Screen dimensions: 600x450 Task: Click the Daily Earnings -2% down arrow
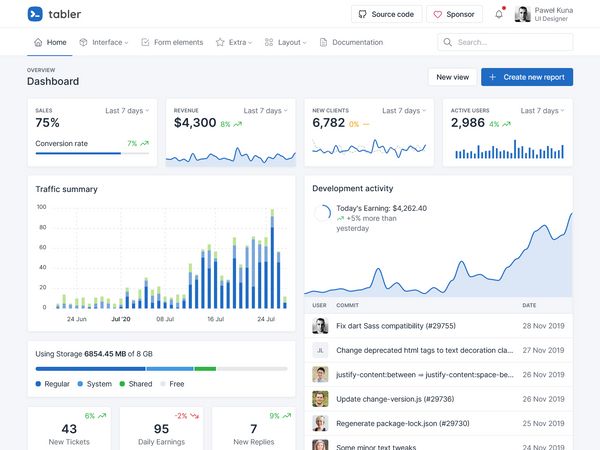tap(194, 416)
